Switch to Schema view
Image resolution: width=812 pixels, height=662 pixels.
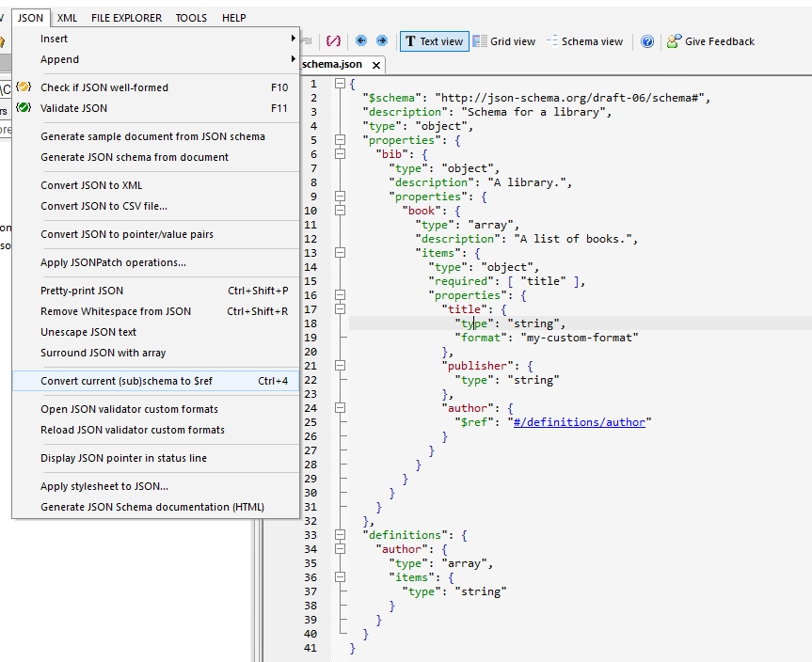coord(584,41)
